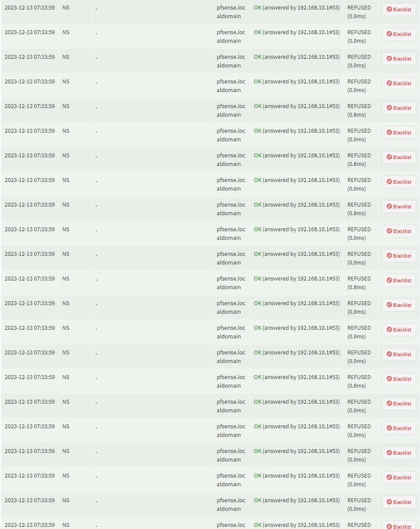Click Blacklist button in the first row
The width and height of the screenshot is (420, 529).
tap(399, 10)
